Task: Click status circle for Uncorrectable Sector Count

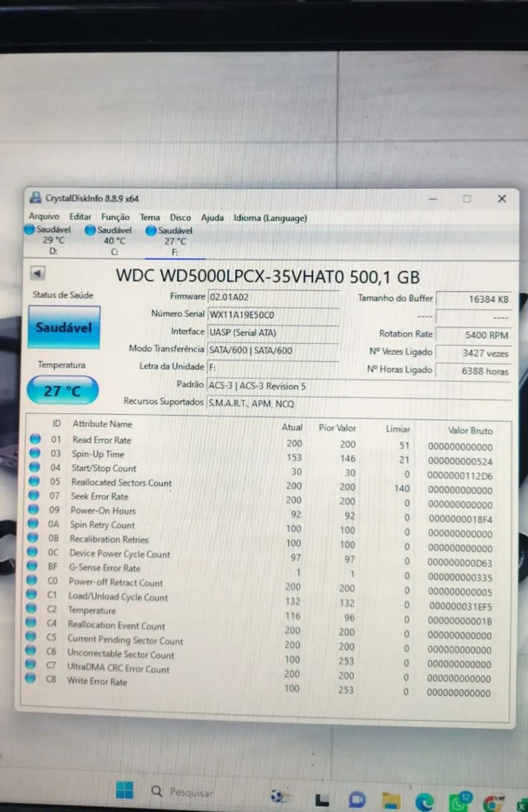Action: [x=31, y=651]
